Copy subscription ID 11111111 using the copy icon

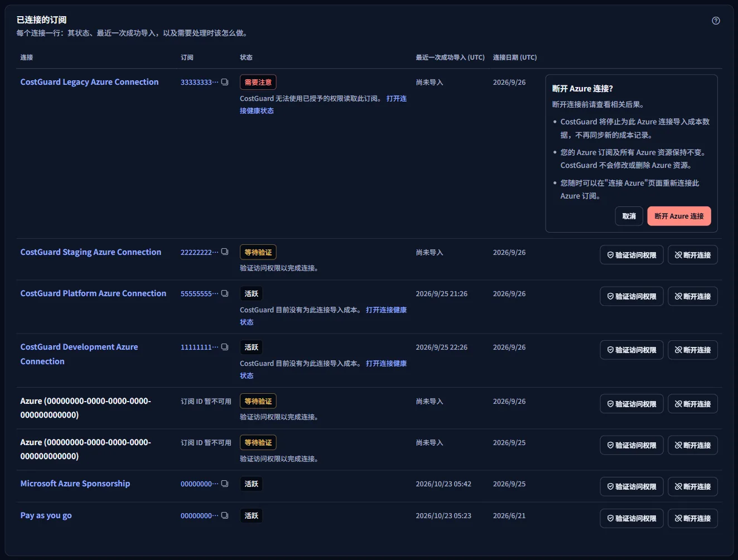pyautogui.click(x=225, y=347)
